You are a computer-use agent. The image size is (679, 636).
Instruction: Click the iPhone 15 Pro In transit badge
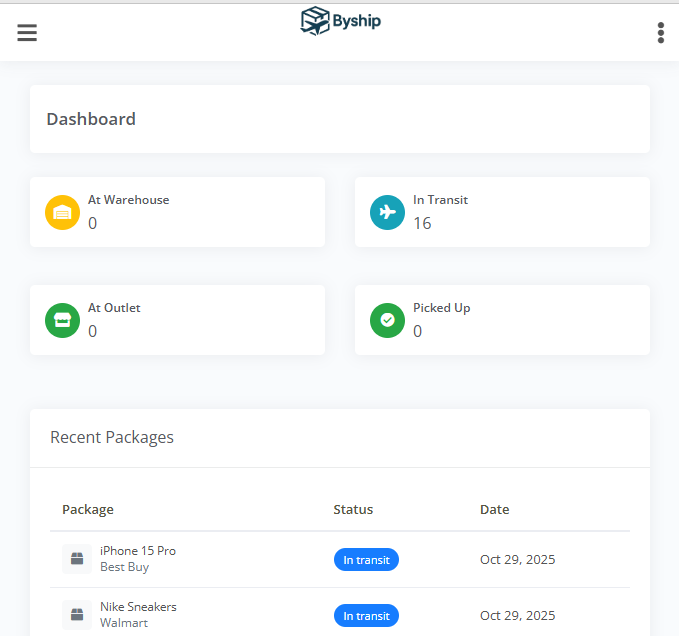(366, 559)
